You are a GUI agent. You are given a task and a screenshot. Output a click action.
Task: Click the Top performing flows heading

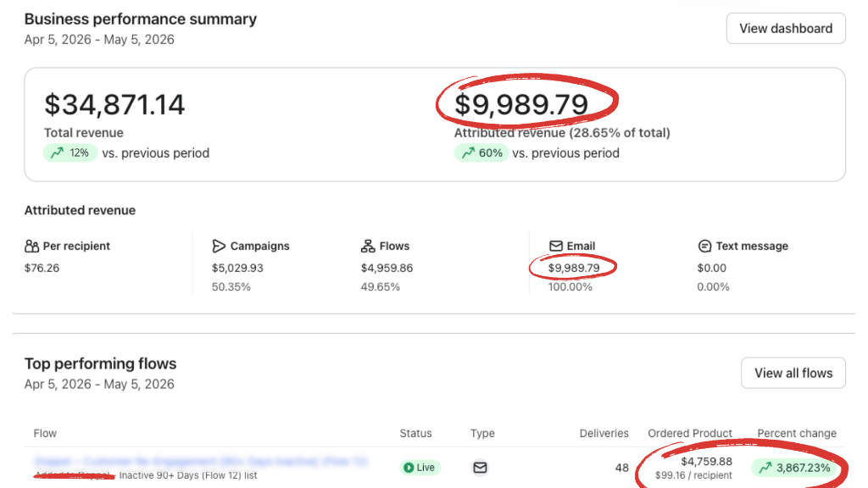(100, 363)
